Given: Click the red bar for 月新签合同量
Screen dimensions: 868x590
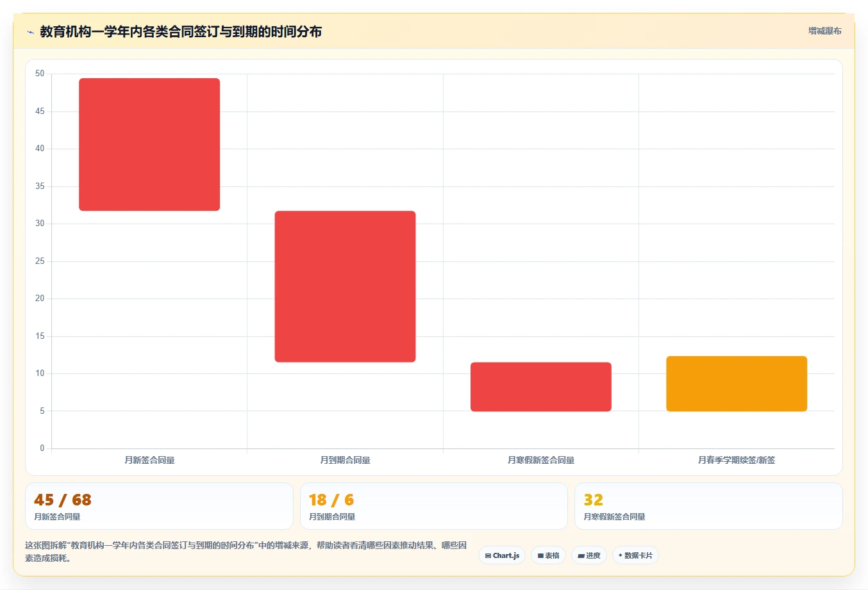Looking at the screenshot, I should (x=149, y=144).
